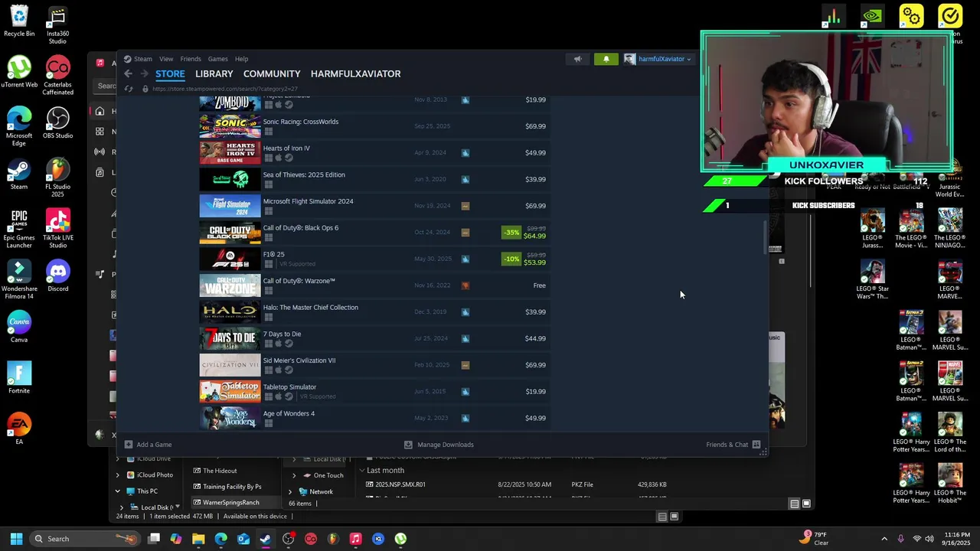Click the Steam store URL address bar
980x551 pixels.
(x=225, y=89)
